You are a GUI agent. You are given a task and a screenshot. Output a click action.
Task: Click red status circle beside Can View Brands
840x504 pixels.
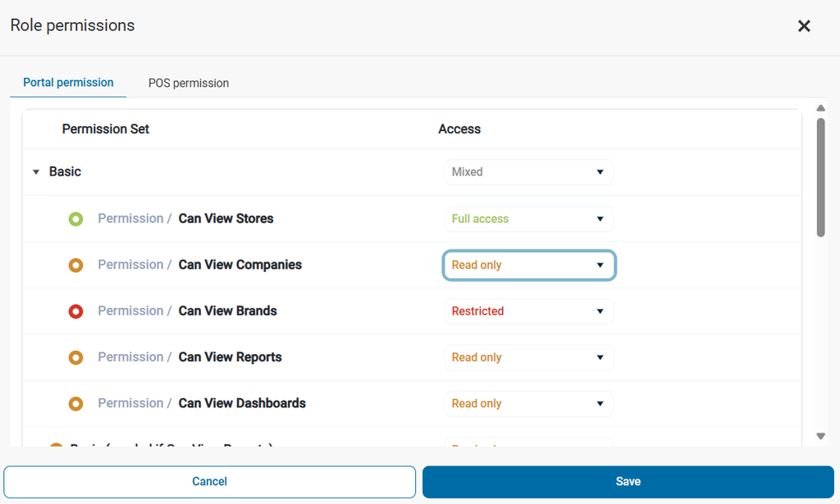75,311
